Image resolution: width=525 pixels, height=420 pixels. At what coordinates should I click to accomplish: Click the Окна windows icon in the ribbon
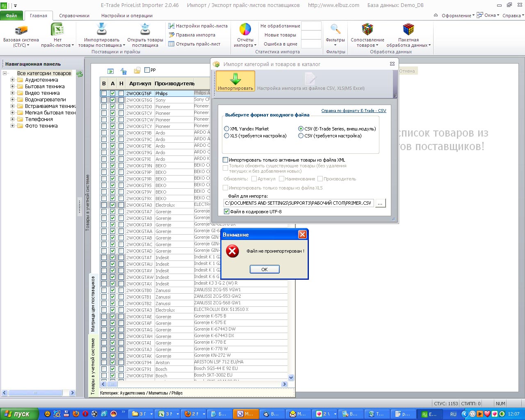(480, 15)
